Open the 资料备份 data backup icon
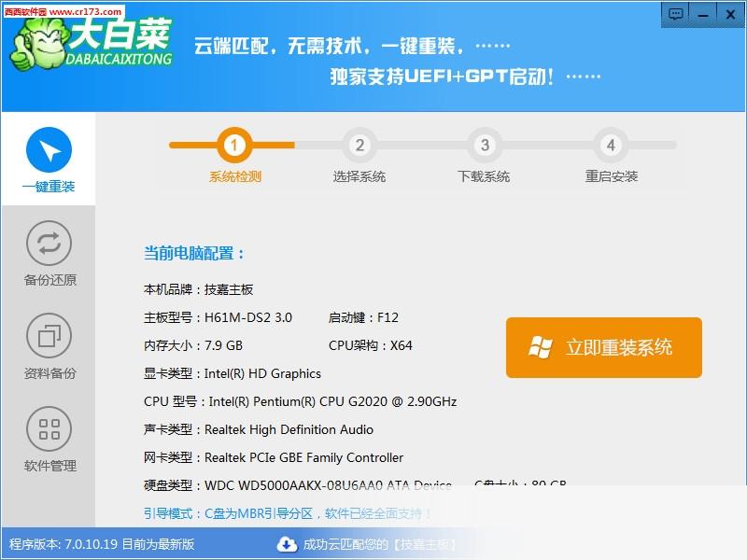The width and height of the screenshot is (747, 560). pyautogui.click(x=49, y=336)
